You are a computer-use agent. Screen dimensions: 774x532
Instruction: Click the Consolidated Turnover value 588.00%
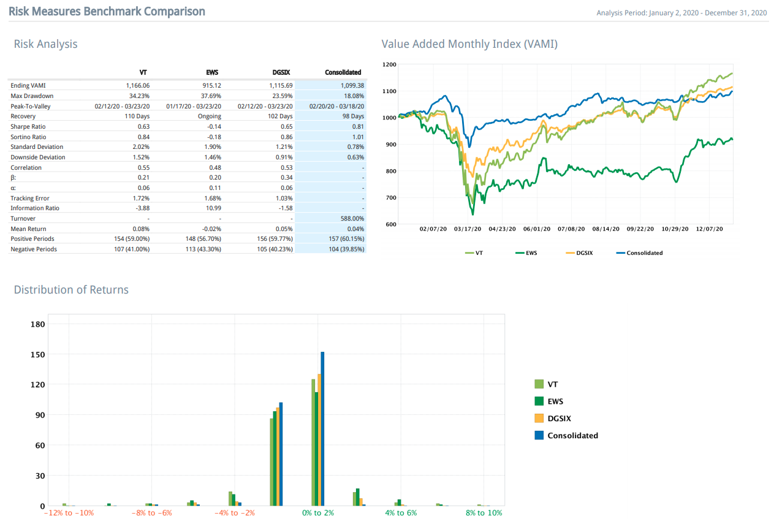click(352, 218)
